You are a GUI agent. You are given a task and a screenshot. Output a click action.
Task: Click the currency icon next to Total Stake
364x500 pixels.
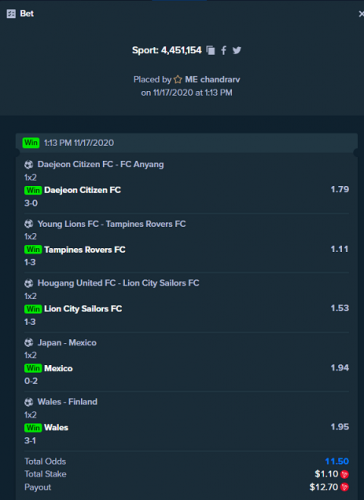pos(345,474)
